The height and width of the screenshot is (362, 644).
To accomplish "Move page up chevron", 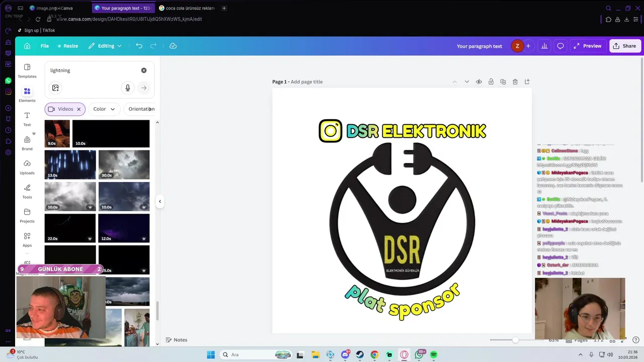I will click(x=455, y=82).
